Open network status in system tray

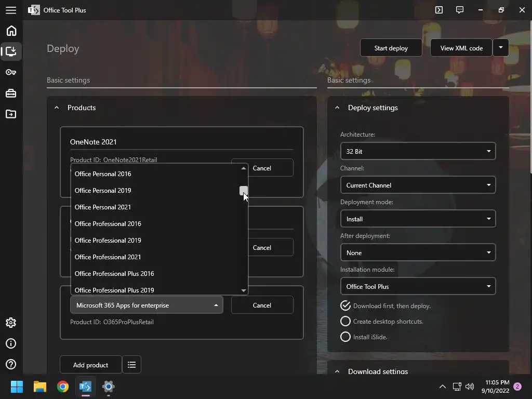tap(457, 387)
